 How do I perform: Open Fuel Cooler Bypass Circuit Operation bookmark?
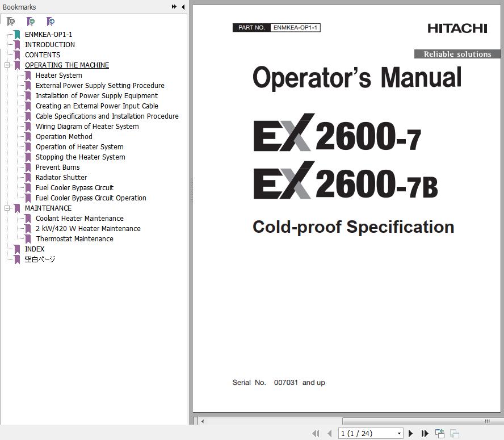click(x=91, y=198)
